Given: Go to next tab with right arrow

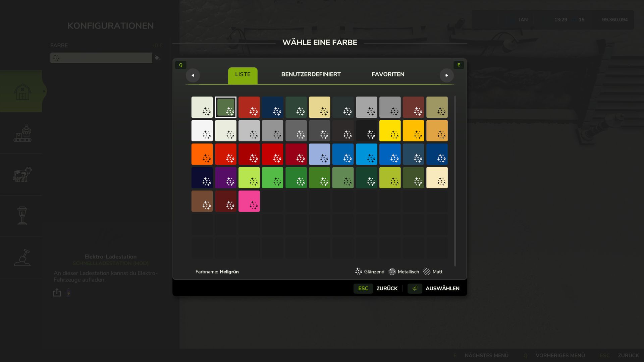Looking at the screenshot, I should (x=447, y=75).
